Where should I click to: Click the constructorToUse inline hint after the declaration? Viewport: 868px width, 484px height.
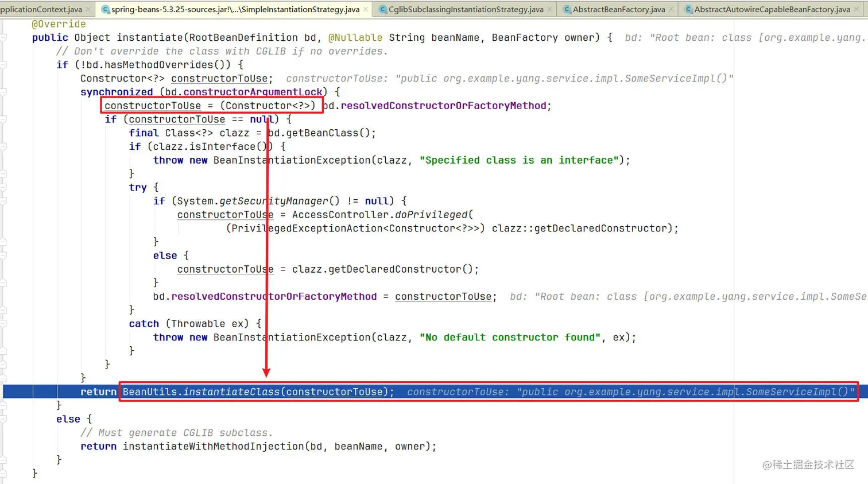(x=510, y=79)
